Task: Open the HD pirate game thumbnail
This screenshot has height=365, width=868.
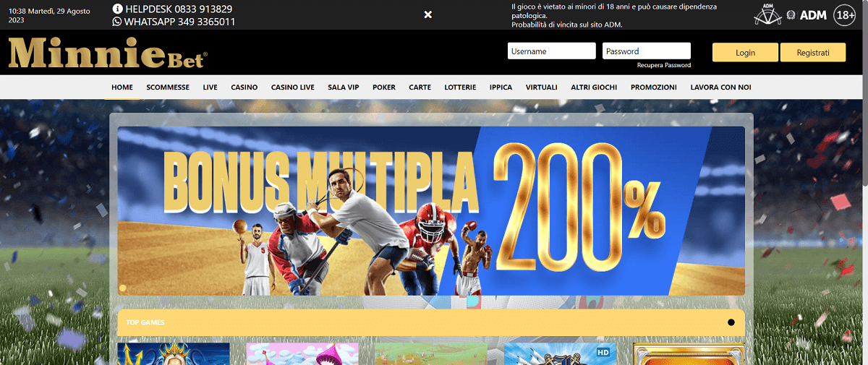Action: coord(560,353)
